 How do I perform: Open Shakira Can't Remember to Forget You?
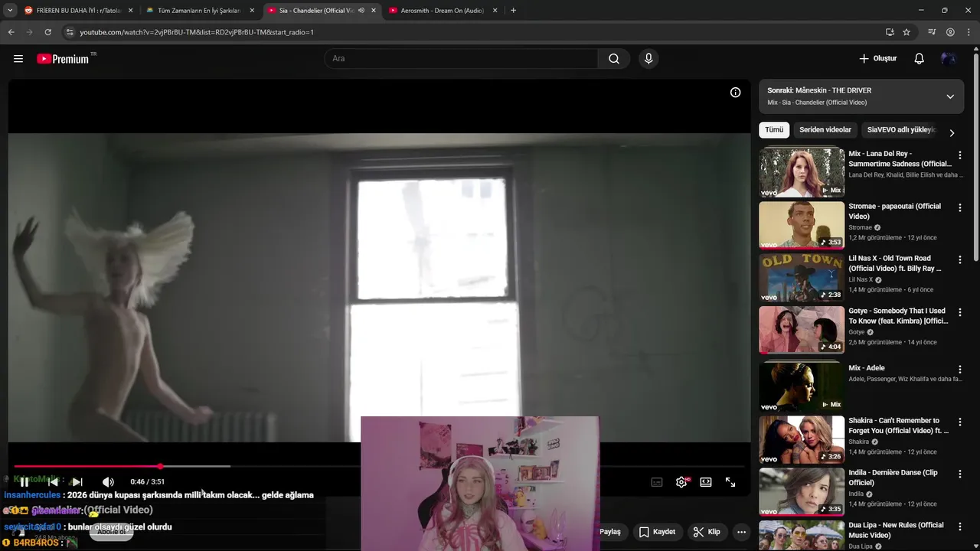[898, 425]
